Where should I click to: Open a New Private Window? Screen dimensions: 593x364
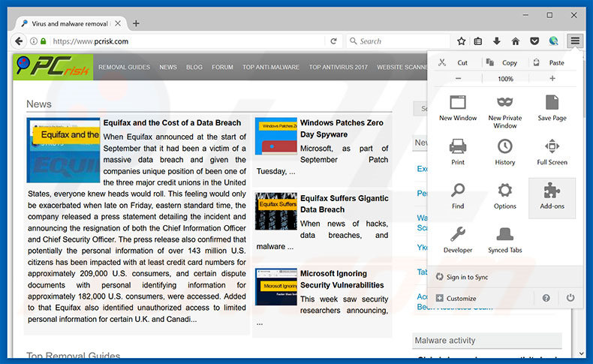point(505,112)
